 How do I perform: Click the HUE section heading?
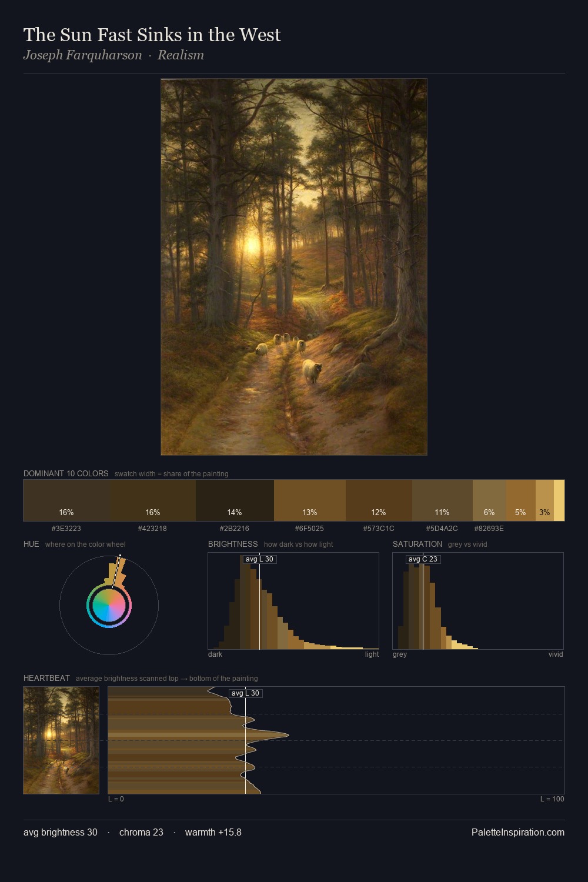tap(31, 544)
